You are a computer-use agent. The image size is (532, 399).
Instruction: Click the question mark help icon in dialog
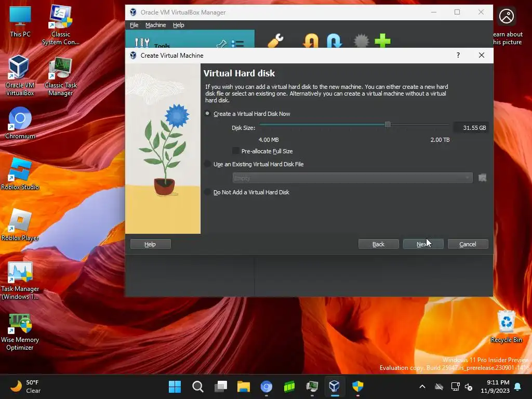(x=458, y=55)
